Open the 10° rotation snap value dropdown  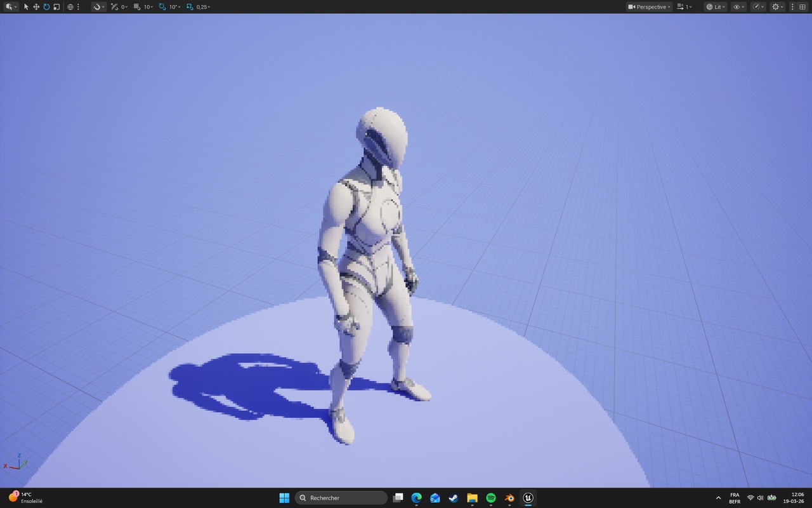[174, 6]
